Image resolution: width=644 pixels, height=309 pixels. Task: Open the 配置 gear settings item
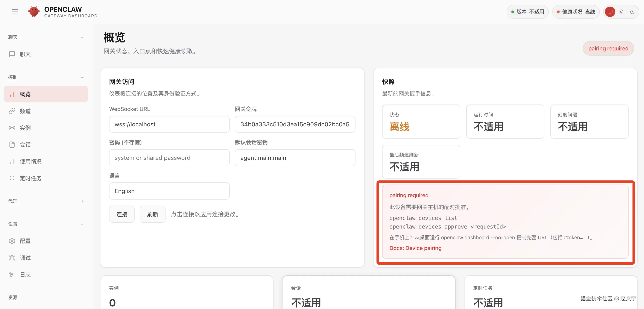click(12, 241)
